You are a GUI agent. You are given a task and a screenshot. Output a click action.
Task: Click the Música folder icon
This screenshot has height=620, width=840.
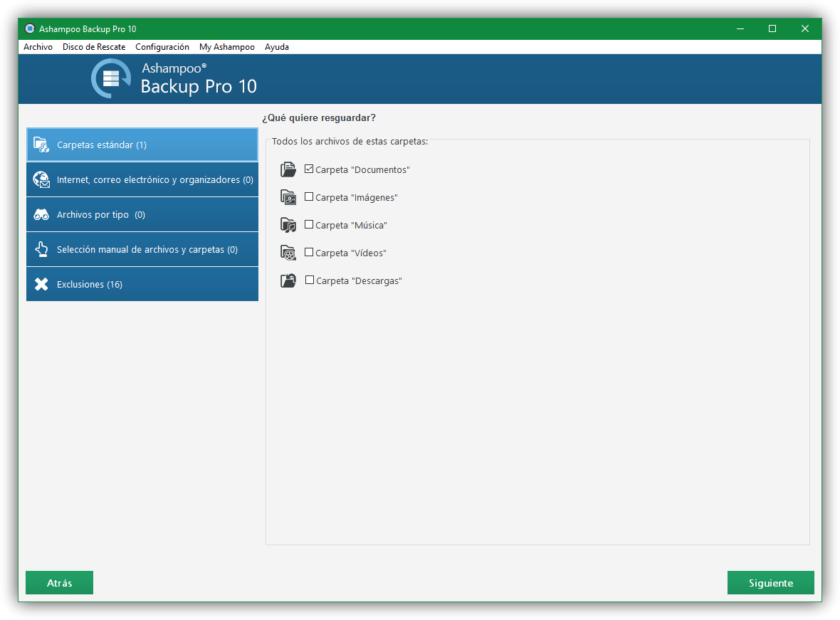click(x=288, y=225)
